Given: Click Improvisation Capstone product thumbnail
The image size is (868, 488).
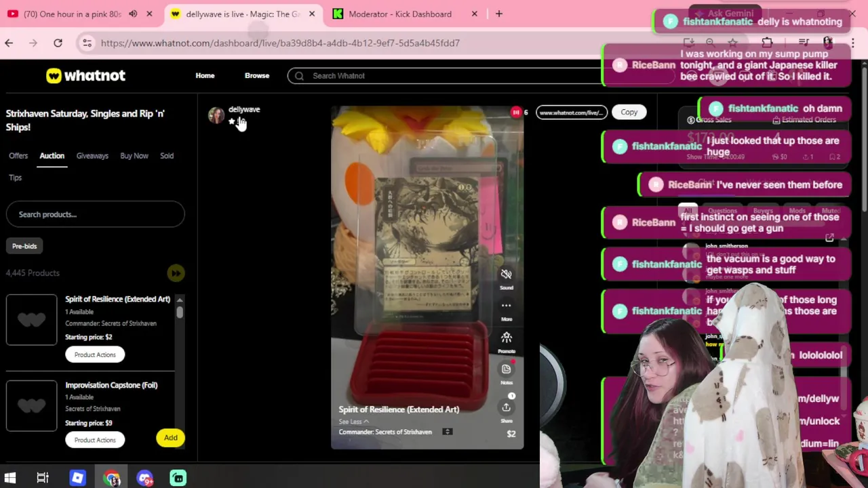Looking at the screenshot, I should [32, 405].
